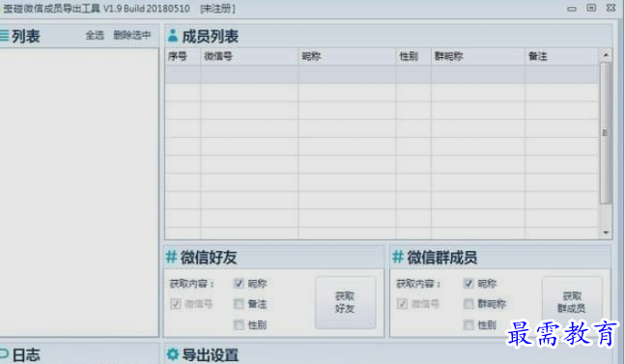Viewport: 625px width, 364px height.
Task: Click the log icon beside 日志
Action: pyautogui.click(x=4, y=353)
